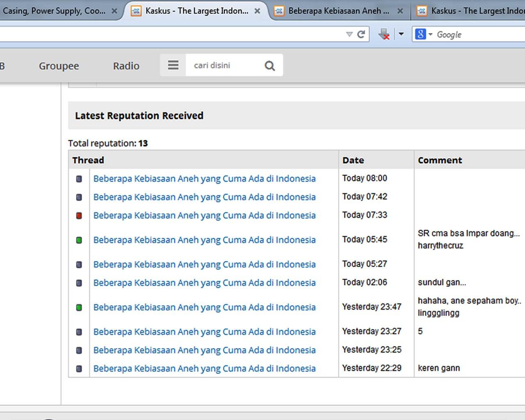Screen dimensions: 525x420
Task: Open the Groupee menu item
Action: tap(59, 66)
